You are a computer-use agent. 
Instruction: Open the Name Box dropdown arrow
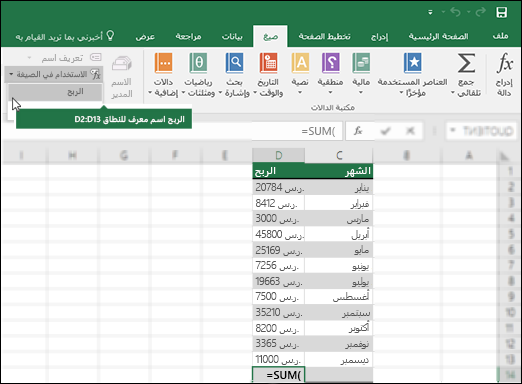click(x=452, y=131)
